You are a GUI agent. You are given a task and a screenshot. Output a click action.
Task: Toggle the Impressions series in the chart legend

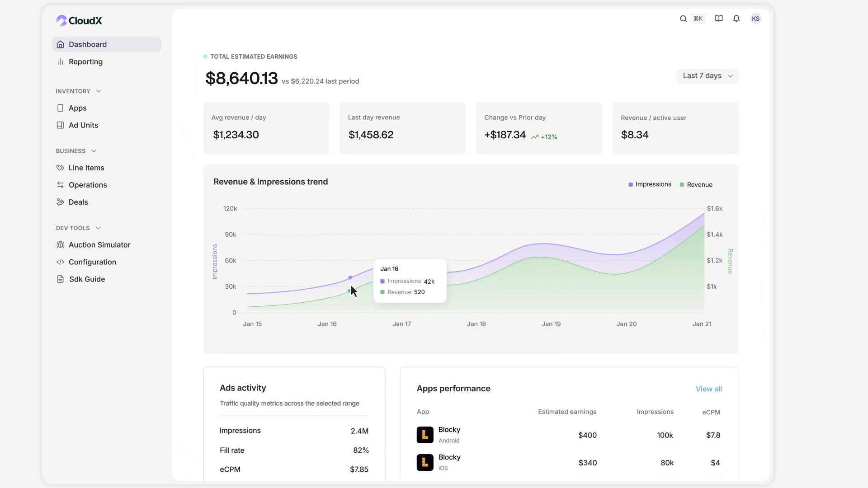point(650,184)
